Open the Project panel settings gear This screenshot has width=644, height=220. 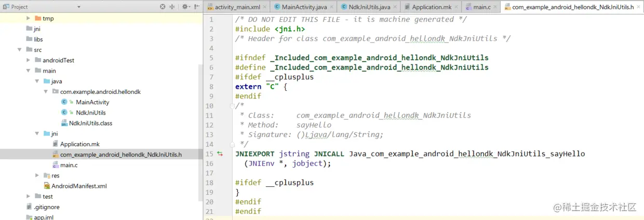[x=185, y=7]
